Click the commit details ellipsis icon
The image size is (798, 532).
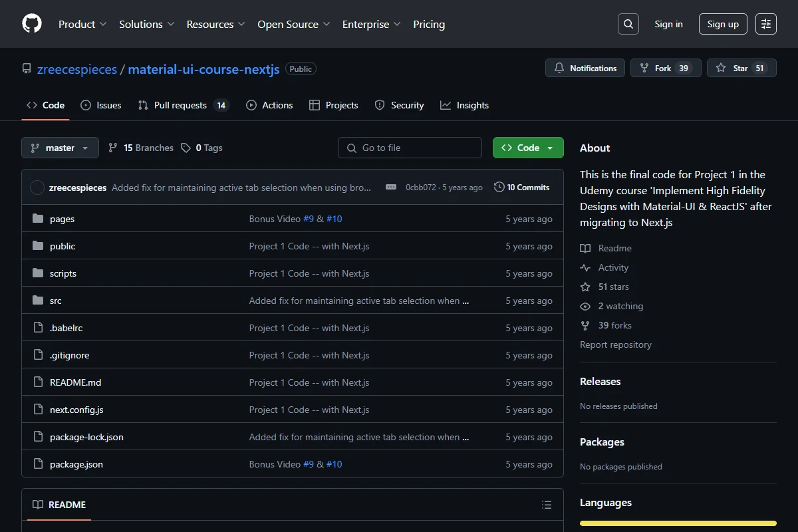tap(391, 188)
